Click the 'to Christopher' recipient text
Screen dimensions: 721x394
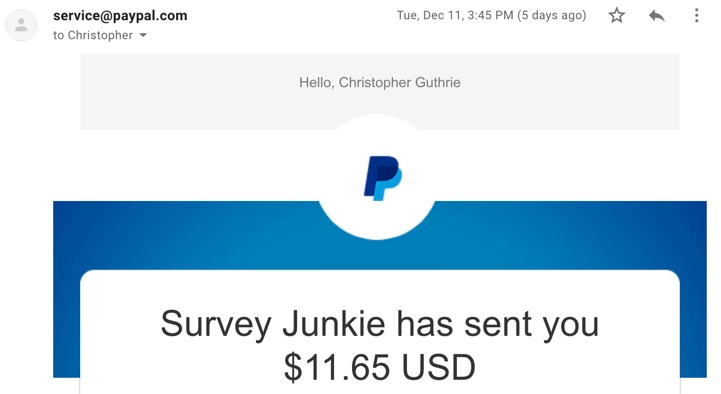[x=93, y=35]
